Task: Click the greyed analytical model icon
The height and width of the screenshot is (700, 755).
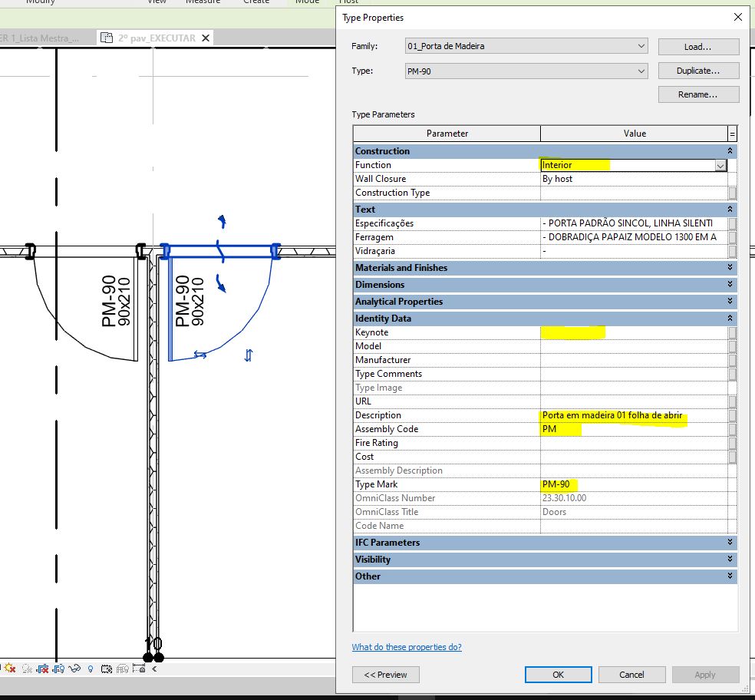Action: 122,669
